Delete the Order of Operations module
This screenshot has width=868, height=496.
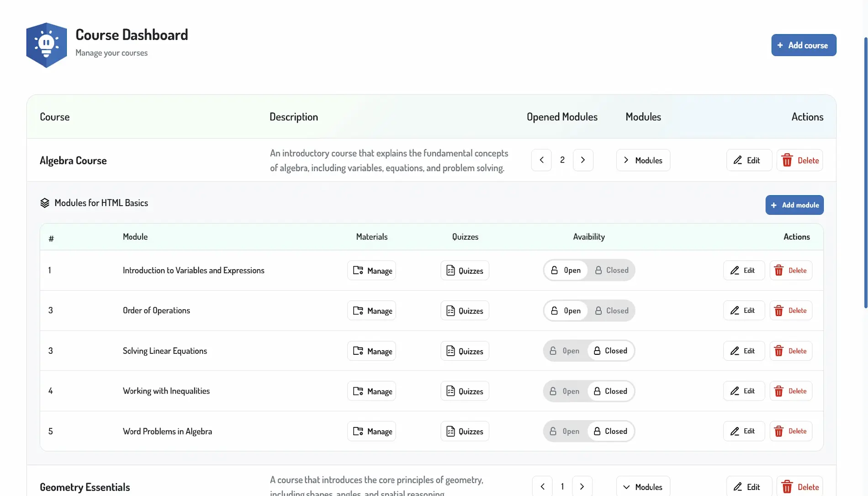tap(791, 310)
